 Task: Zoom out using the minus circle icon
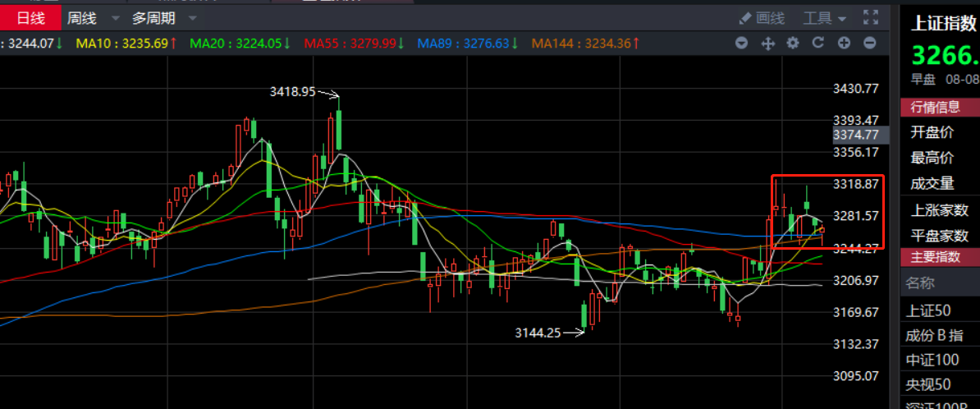click(870, 43)
